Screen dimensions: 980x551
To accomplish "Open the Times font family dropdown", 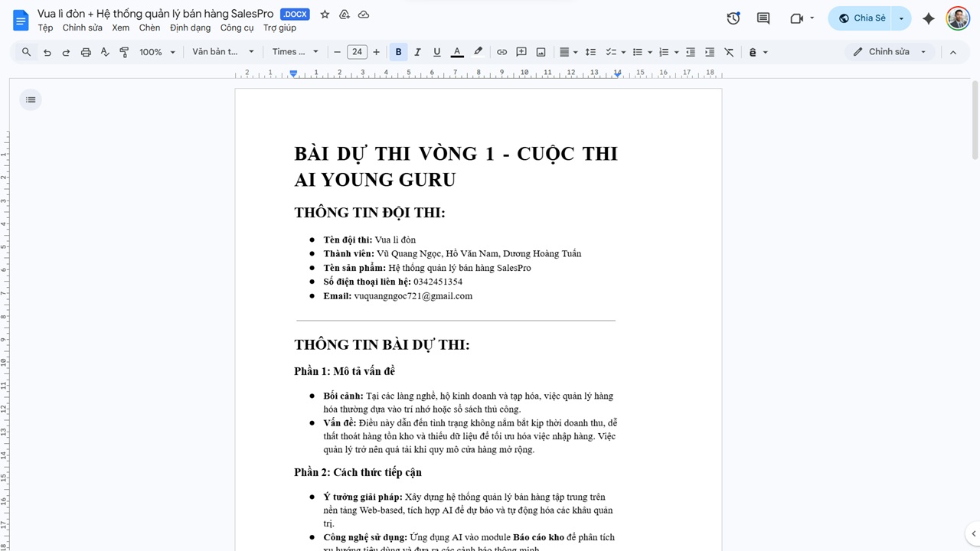I will [296, 52].
